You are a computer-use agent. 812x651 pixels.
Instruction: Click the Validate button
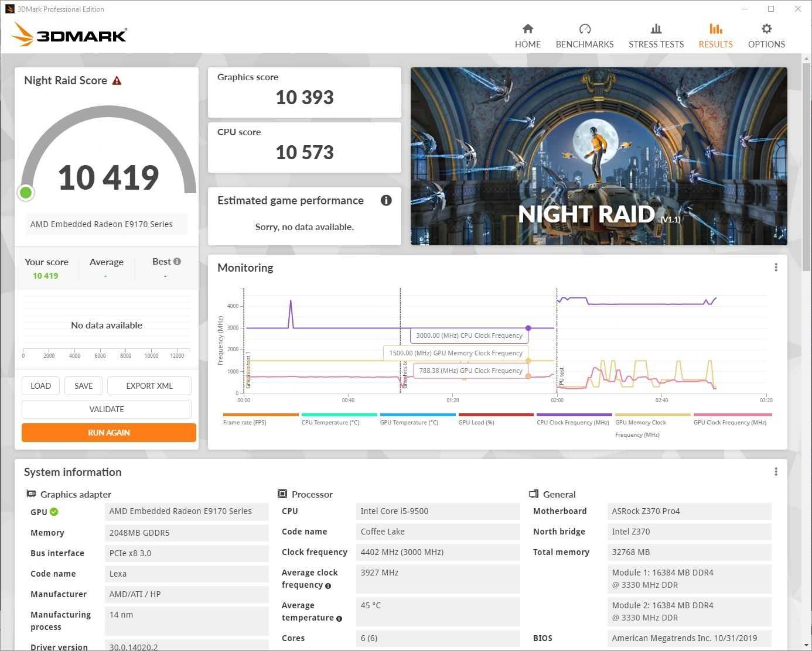coord(107,409)
